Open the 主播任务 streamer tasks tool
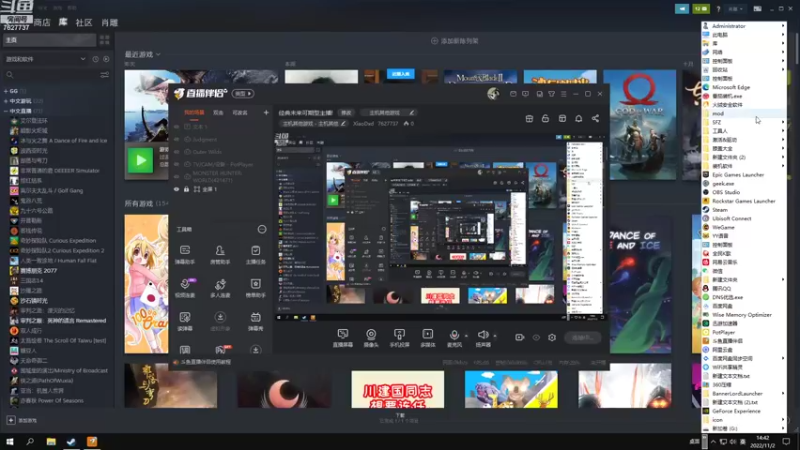 point(255,254)
